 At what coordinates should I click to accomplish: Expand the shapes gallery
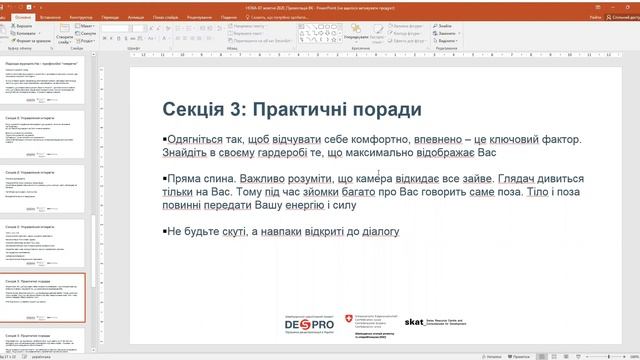click(x=340, y=41)
